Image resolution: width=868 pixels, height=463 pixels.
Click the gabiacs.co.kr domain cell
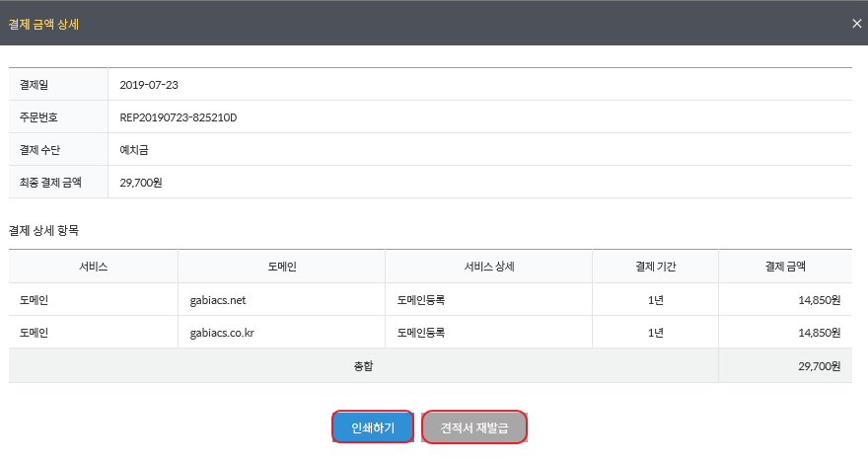(x=222, y=333)
